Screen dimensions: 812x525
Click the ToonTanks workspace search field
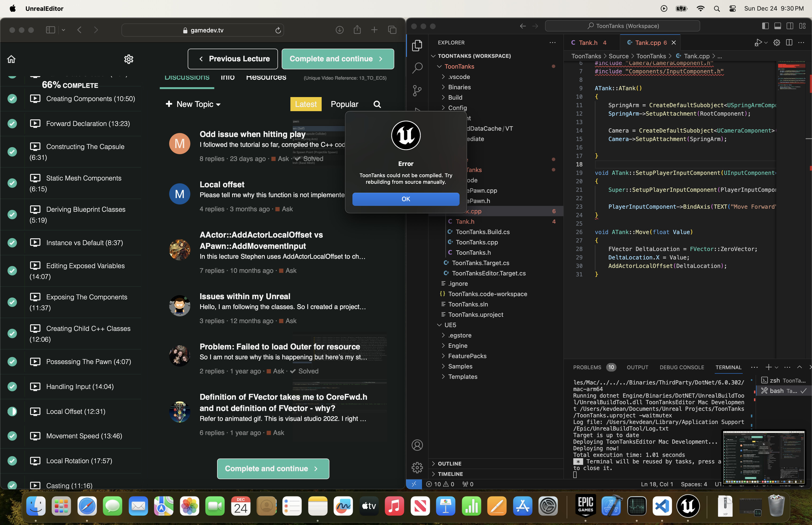(623, 26)
